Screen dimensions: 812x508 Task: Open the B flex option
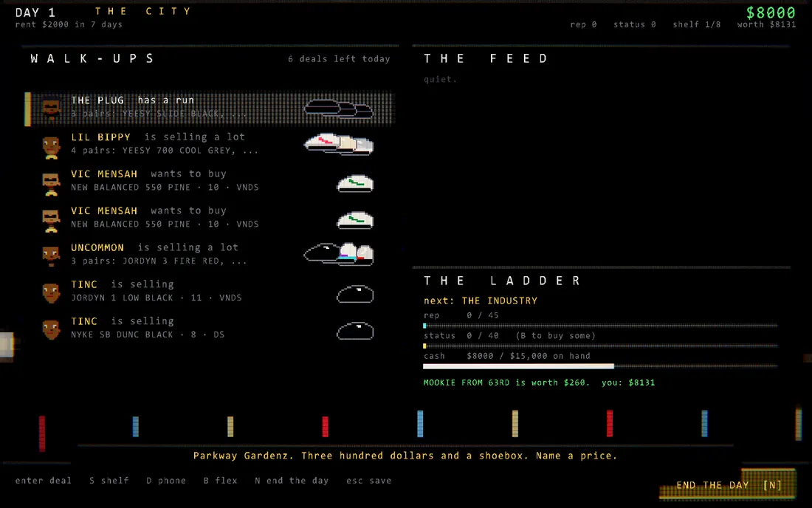pos(220,481)
